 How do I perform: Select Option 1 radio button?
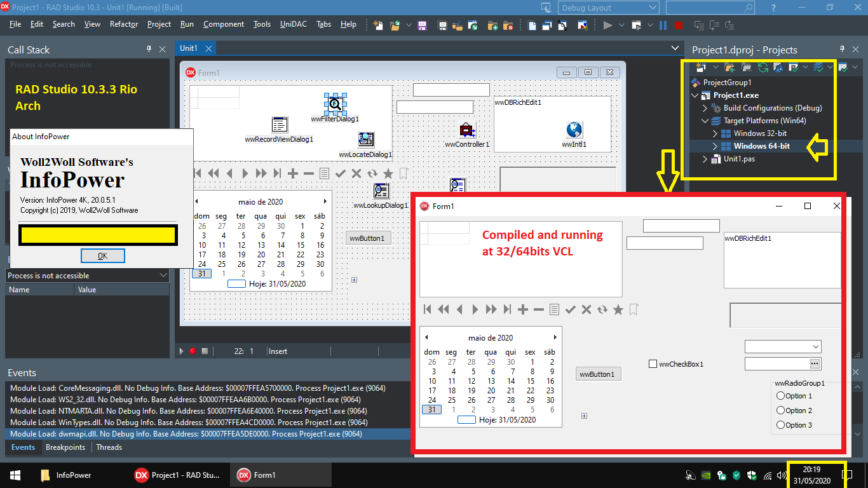[x=781, y=396]
